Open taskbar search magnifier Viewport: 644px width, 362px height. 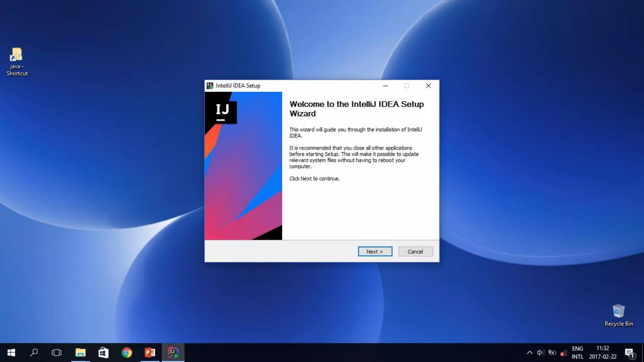(34, 353)
